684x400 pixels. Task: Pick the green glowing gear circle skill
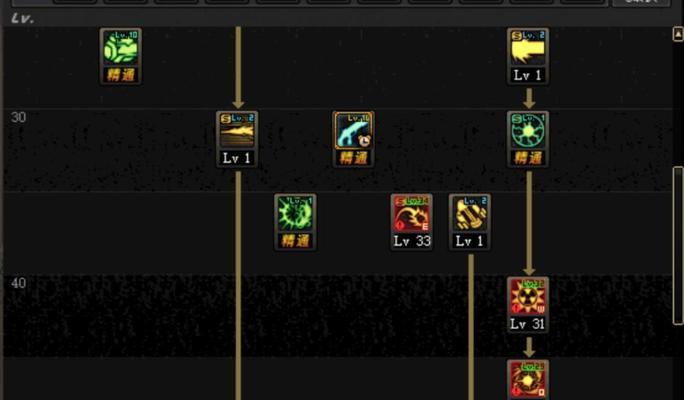[528, 130]
